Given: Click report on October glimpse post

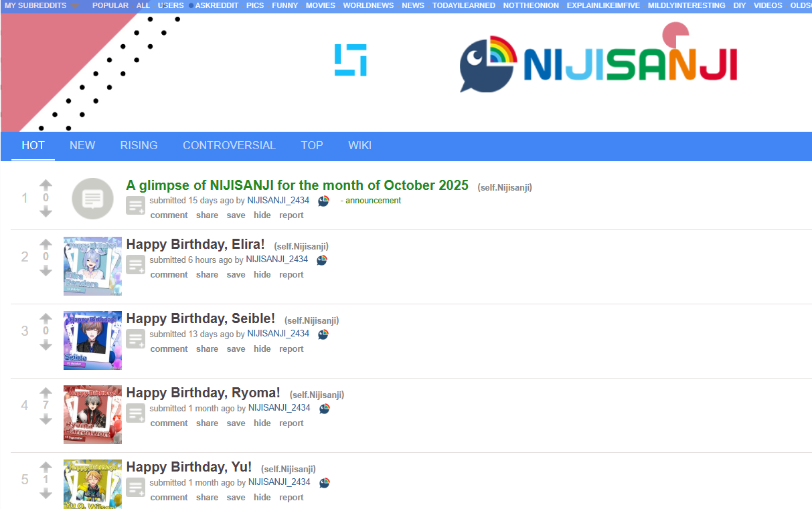Looking at the screenshot, I should point(291,215).
